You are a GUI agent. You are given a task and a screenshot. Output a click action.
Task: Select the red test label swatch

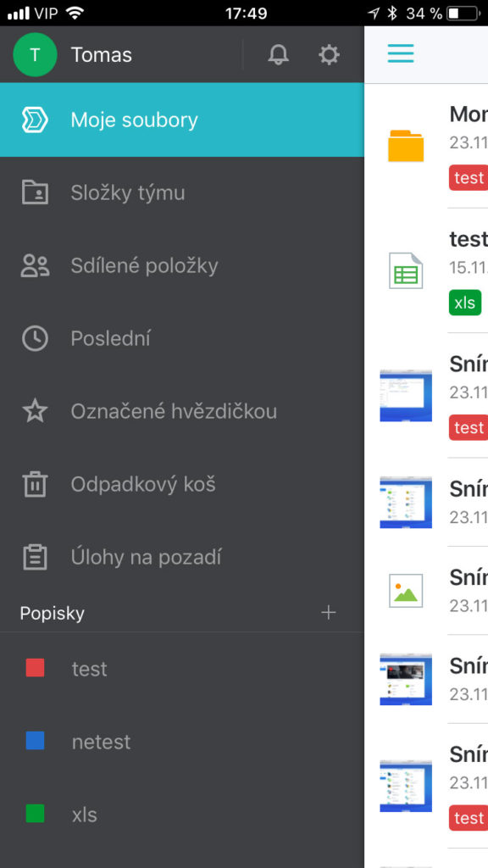[x=35, y=668]
